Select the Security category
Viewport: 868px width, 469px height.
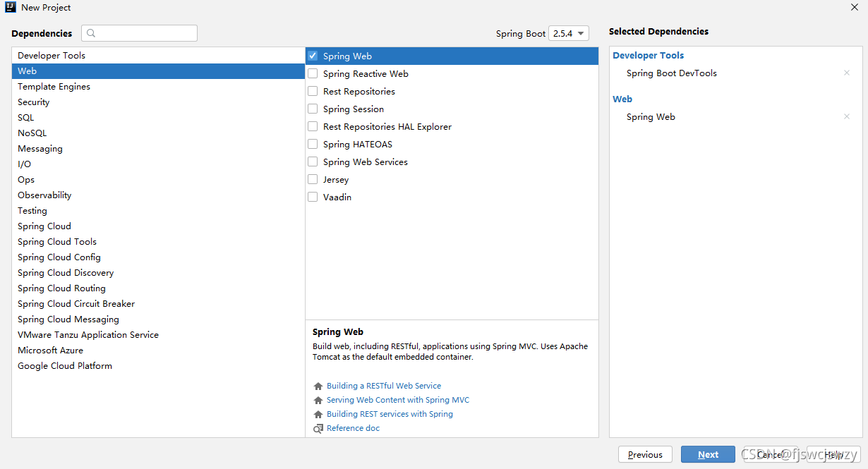158,102
